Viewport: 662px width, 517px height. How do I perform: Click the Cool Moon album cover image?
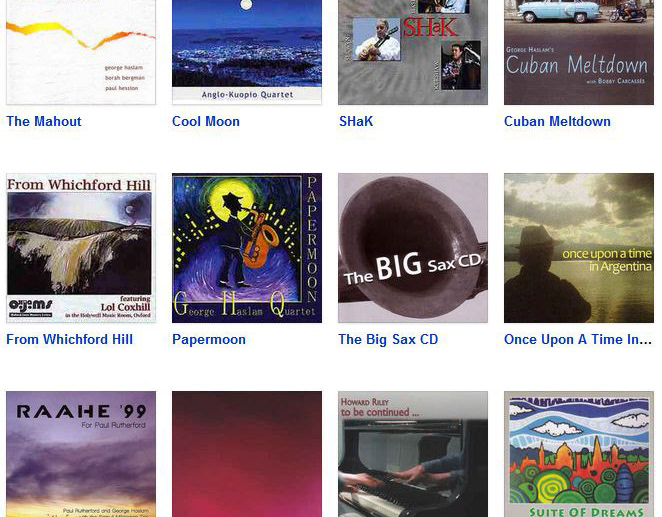click(x=247, y=52)
